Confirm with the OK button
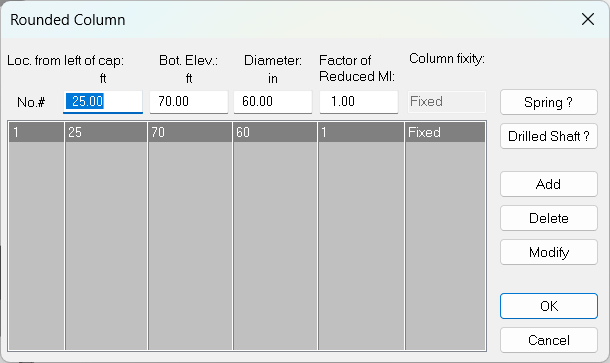This screenshot has height=363, width=610. [549, 306]
